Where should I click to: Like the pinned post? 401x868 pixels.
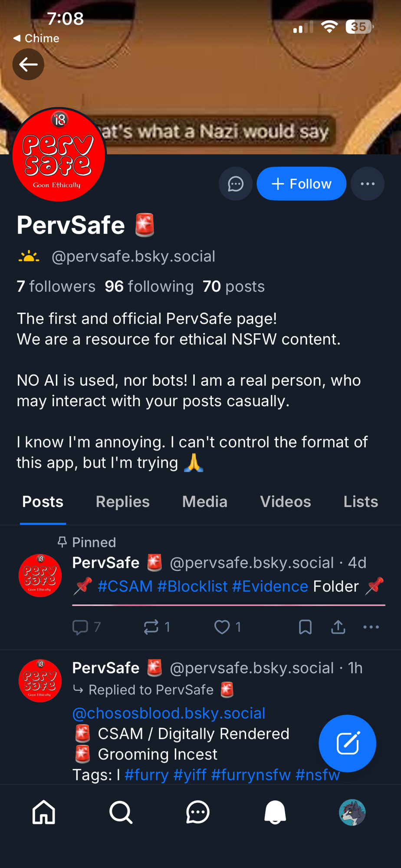222,627
